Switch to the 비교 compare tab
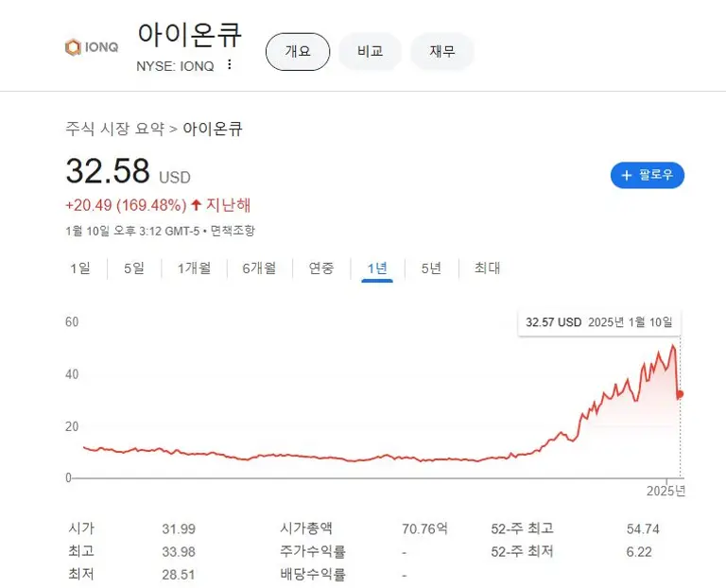 coord(370,51)
